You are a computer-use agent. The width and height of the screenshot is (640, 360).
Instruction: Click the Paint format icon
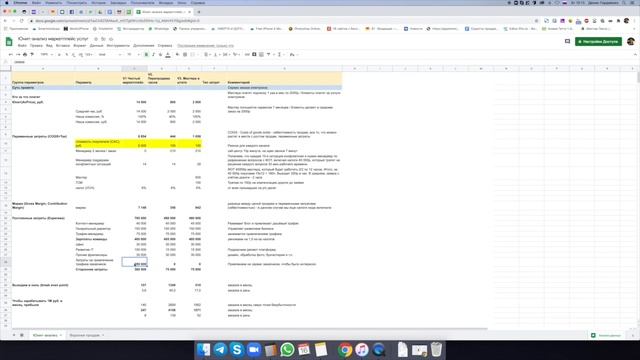coord(32,54)
